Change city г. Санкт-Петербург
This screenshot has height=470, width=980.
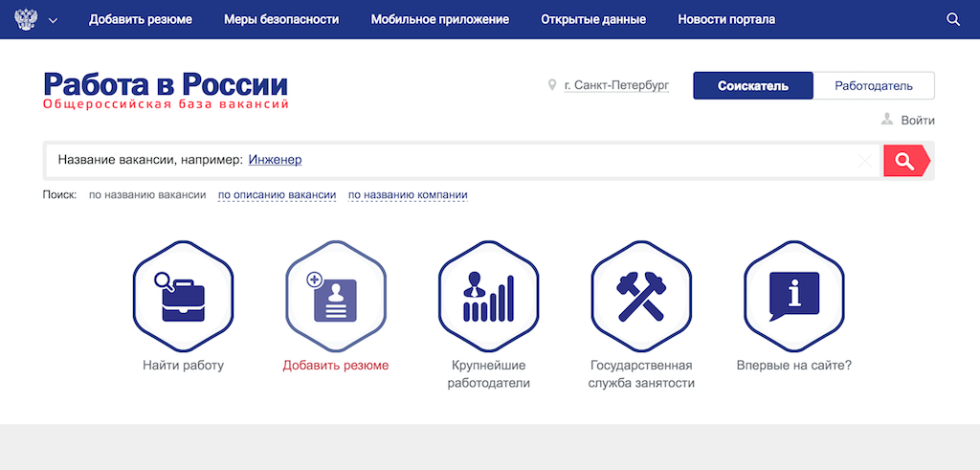pos(616,86)
